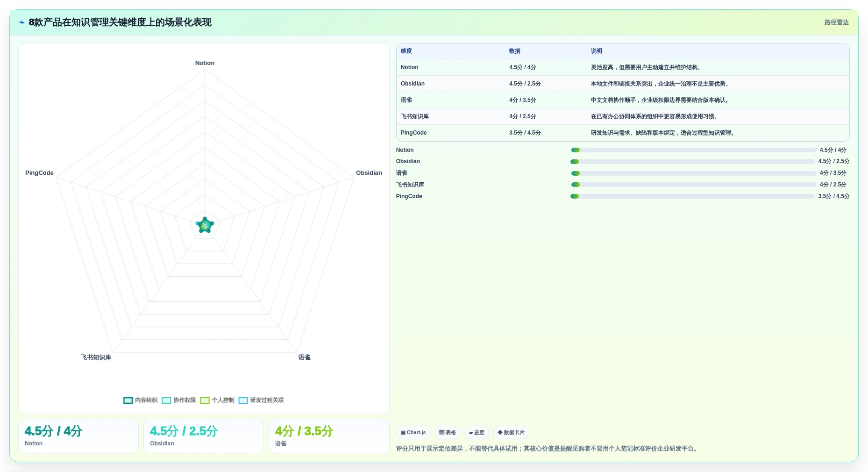The height and width of the screenshot is (472, 868).
Task: Click the 进度 tag chip
Action: (477, 433)
